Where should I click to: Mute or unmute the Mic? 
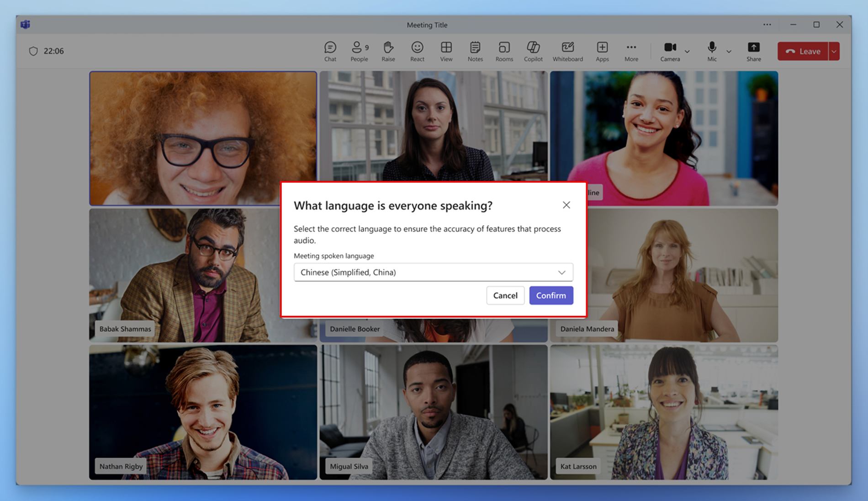712,51
